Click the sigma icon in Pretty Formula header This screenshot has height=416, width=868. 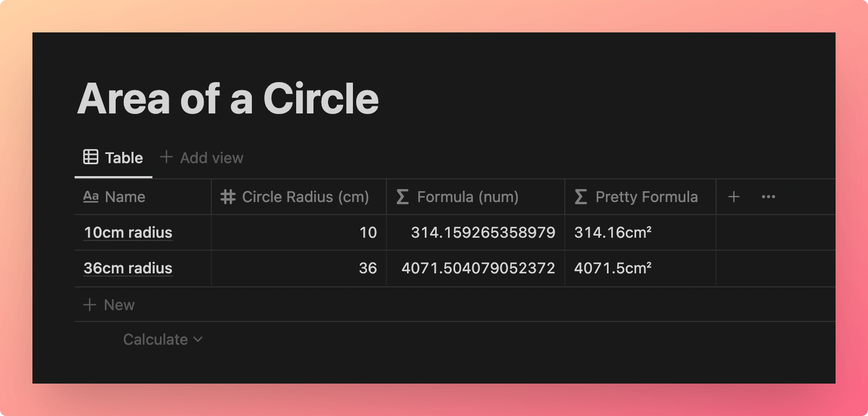(581, 197)
